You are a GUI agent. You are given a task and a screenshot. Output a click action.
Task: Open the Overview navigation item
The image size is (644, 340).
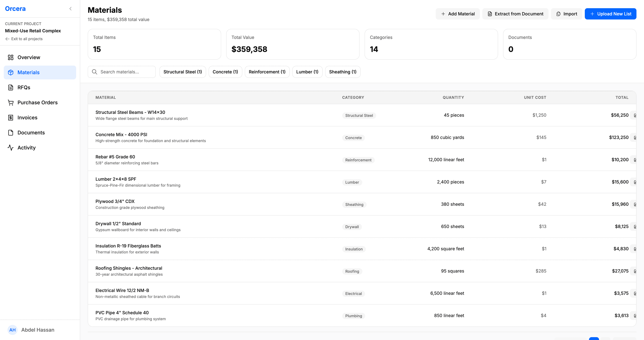(x=29, y=57)
